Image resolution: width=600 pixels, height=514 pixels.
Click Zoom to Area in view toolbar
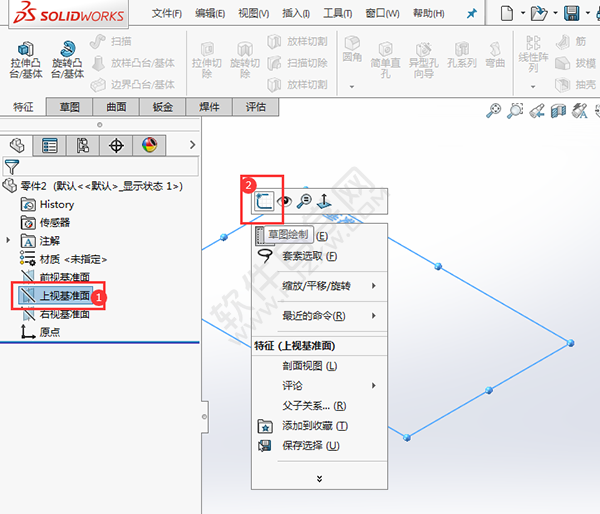(515, 111)
